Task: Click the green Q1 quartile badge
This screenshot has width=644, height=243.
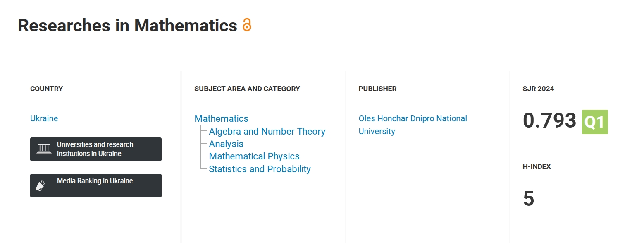Action: [x=595, y=122]
